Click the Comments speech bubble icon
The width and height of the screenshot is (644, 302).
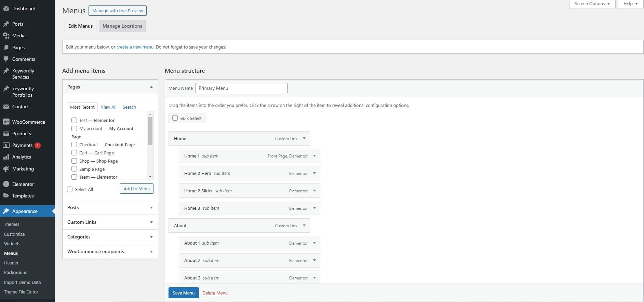click(6, 59)
